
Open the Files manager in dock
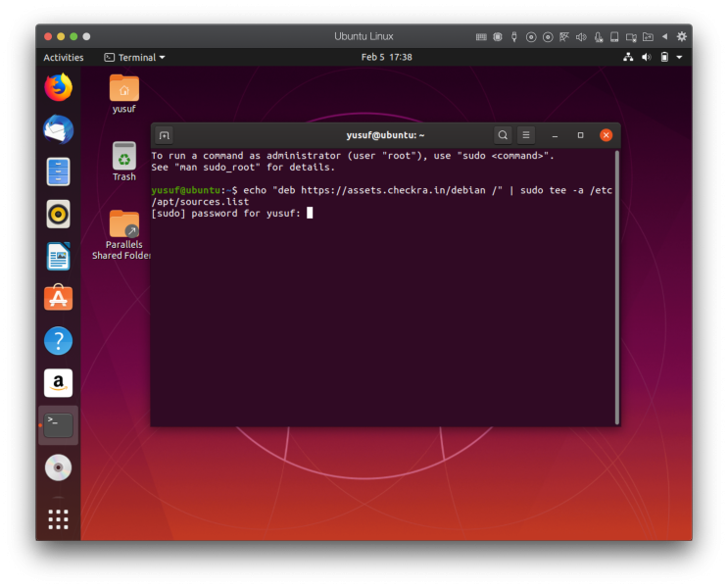[58, 171]
